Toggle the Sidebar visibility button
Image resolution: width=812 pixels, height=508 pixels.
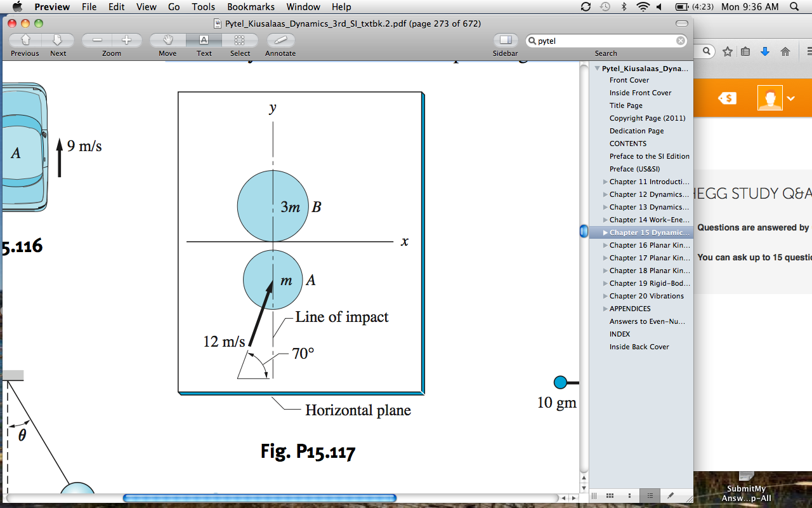[x=505, y=39]
